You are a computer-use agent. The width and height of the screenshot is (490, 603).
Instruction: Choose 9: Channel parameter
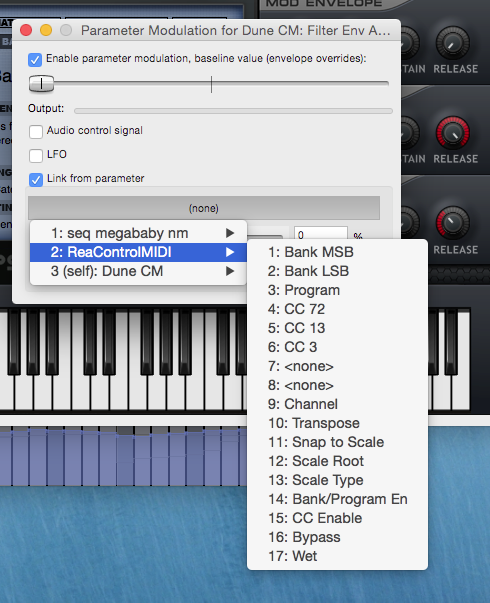[337, 404]
